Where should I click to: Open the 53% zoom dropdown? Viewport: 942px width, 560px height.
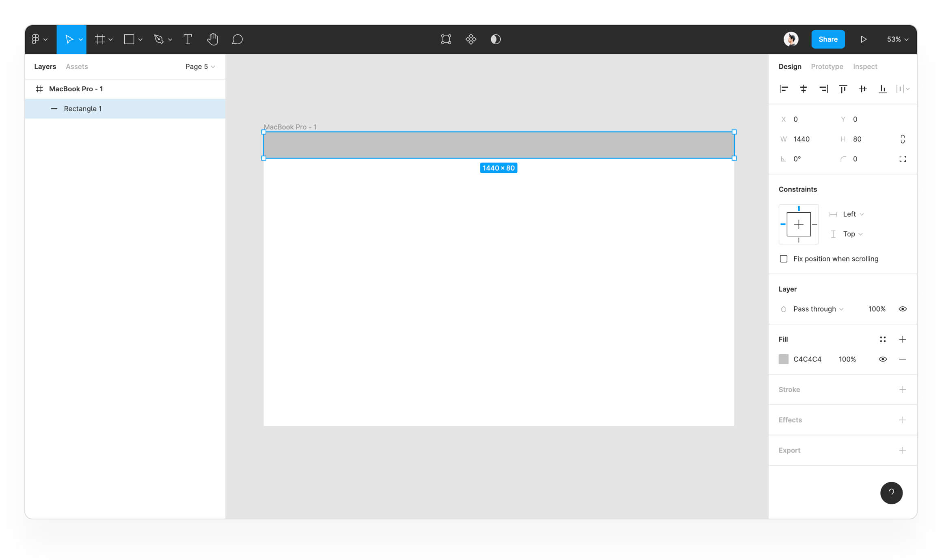tap(897, 39)
